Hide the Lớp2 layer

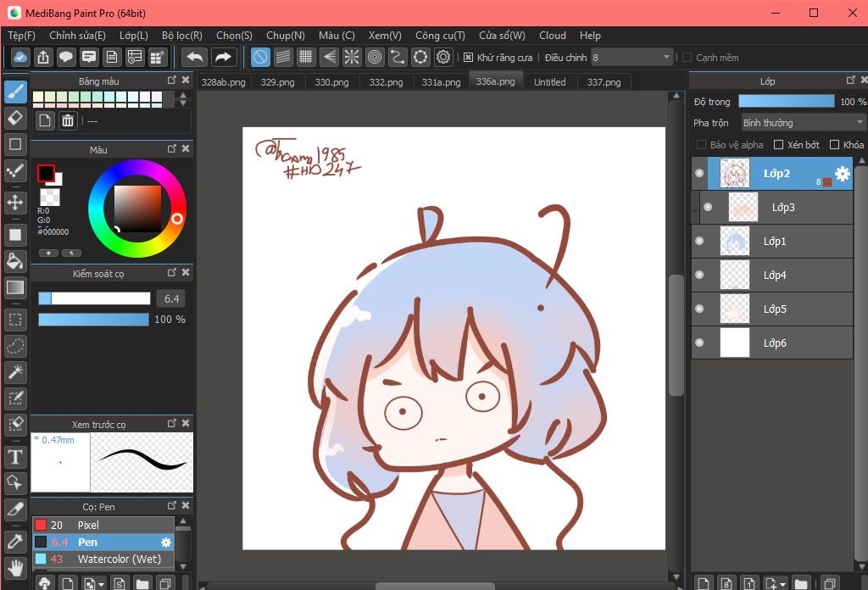coord(699,173)
